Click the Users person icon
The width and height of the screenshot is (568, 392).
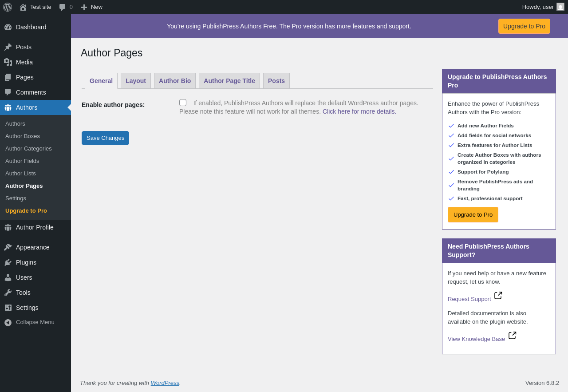(x=8, y=277)
